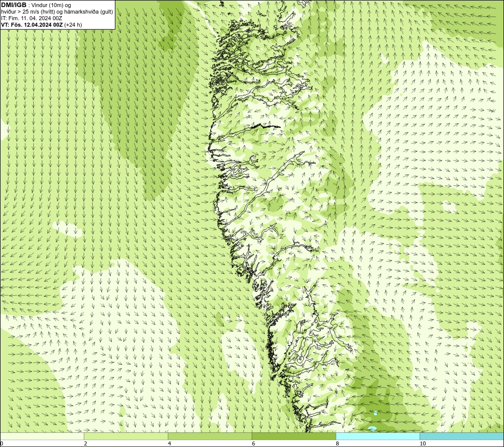Viewport: 504px width, 447px height.
Task: Click the 0-2 m/s palest legend swatch
Action: pyautogui.click(x=42, y=436)
